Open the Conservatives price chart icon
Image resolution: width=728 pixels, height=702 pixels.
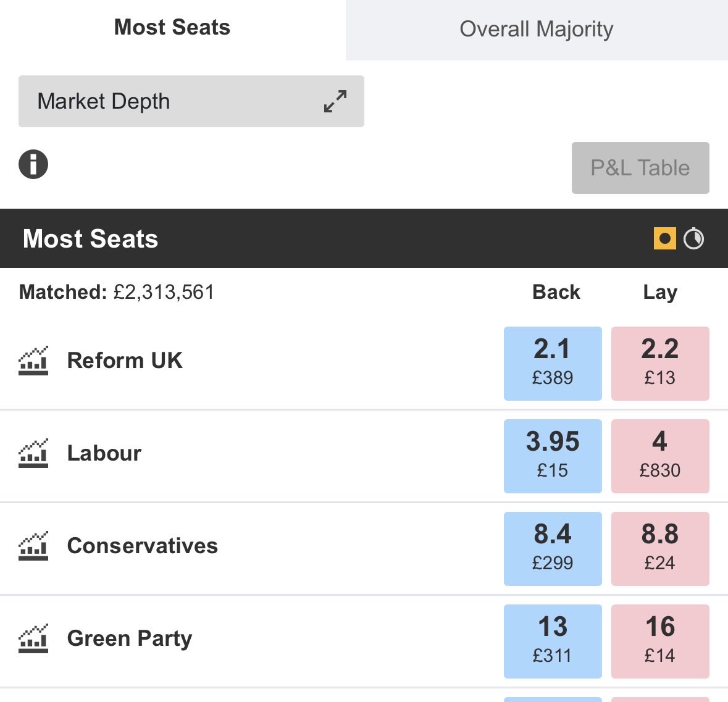(x=33, y=546)
